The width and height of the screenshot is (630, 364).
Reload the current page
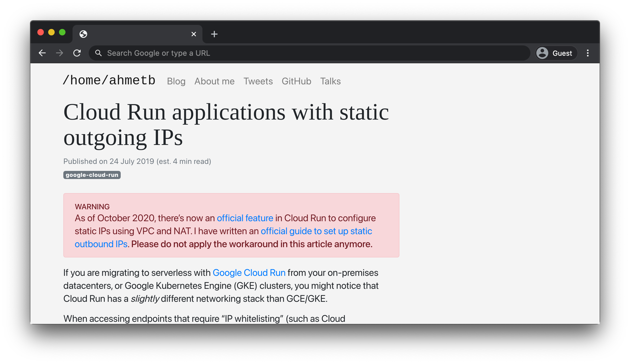coord(77,53)
